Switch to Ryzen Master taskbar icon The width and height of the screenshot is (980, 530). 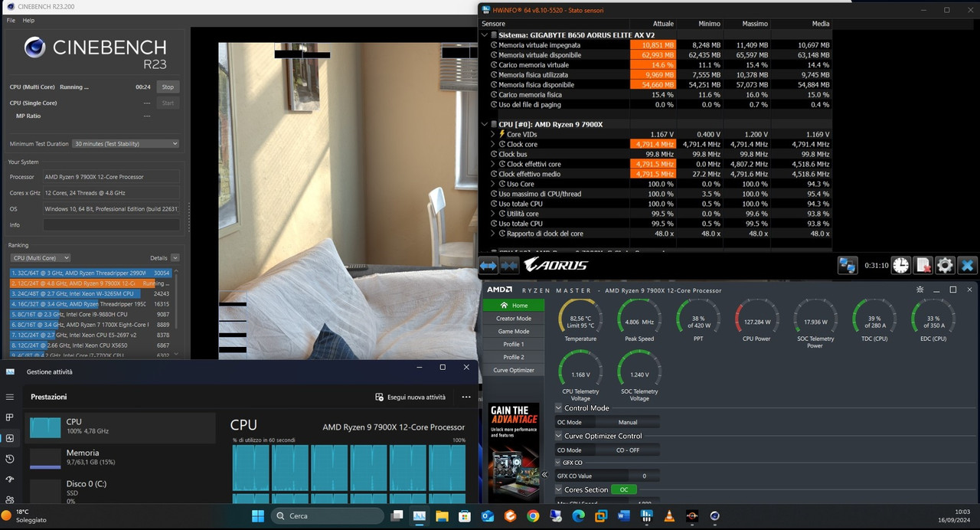click(691, 516)
